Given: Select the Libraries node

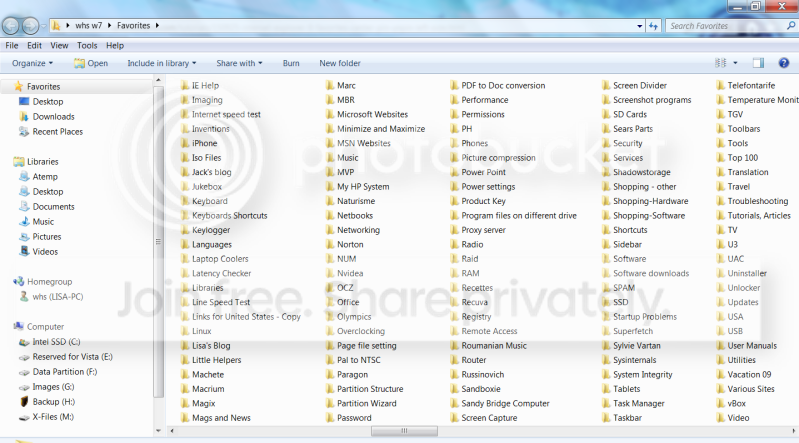Looking at the screenshot, I should pyautogui.click(x=36, y=162).
